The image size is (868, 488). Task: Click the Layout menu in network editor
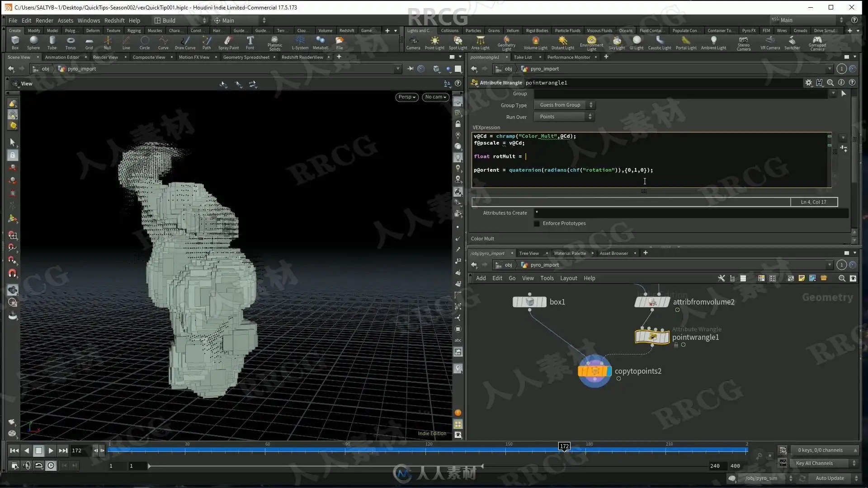tap(568, 278)
